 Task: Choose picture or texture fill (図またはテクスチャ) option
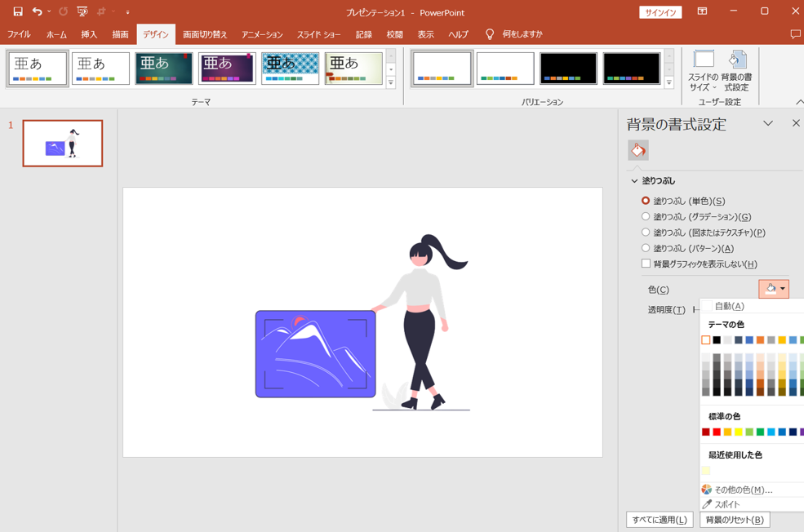tap(646, 233)
